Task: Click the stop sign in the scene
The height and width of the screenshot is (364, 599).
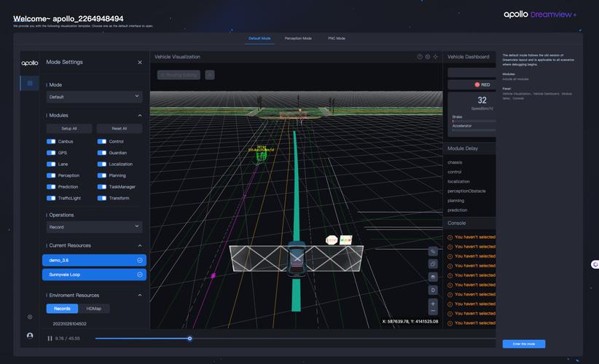Action: click(332, 240)
